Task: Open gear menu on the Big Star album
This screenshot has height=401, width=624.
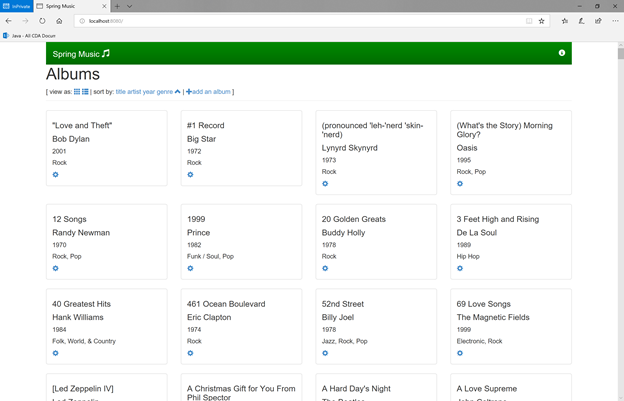Action: click(x=190, y=175)
